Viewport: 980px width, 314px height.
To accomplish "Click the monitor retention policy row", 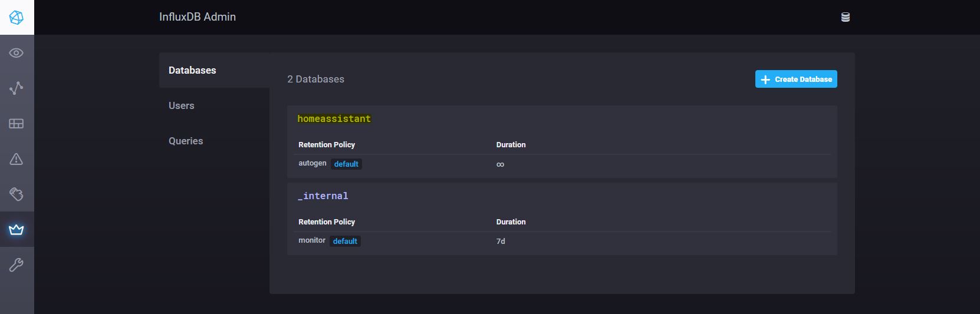I will [311, 240].
